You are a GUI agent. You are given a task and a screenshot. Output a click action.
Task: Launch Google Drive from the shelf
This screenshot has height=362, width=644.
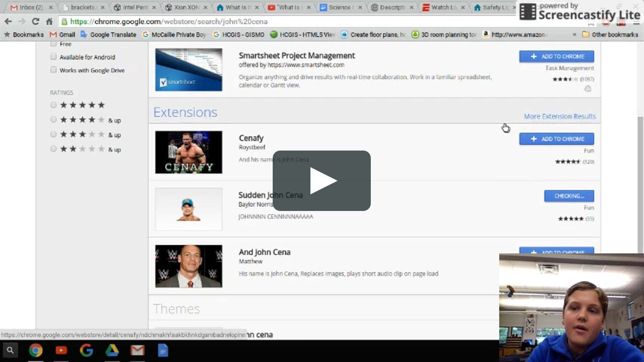pyautogui.click(x=112, y=350)
